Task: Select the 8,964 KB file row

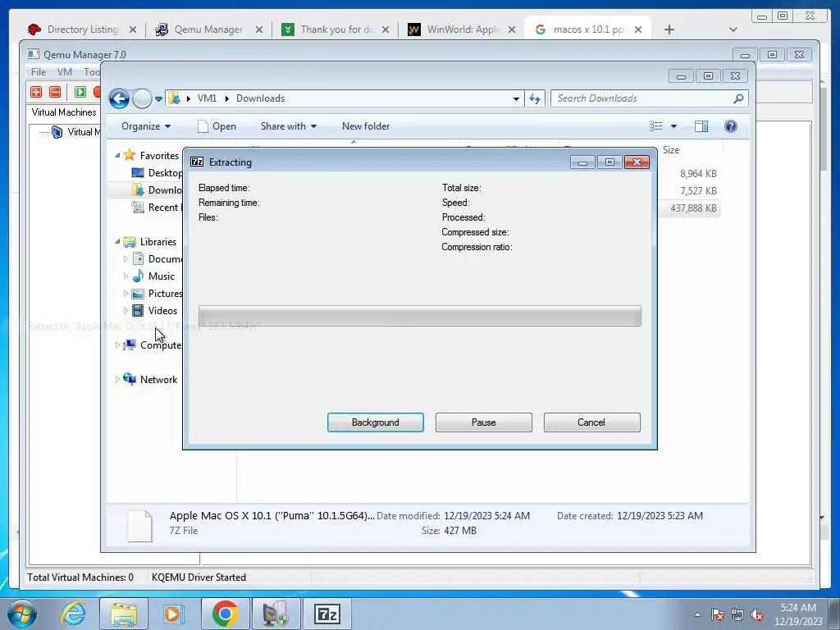Action: pyautogui.click(x=698, y=174)
